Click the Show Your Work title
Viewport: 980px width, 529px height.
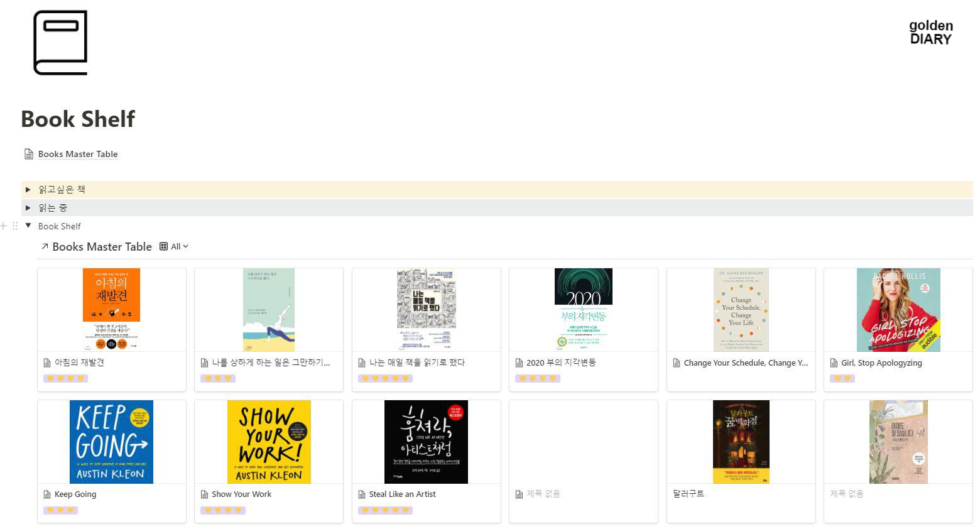point(241,494)
